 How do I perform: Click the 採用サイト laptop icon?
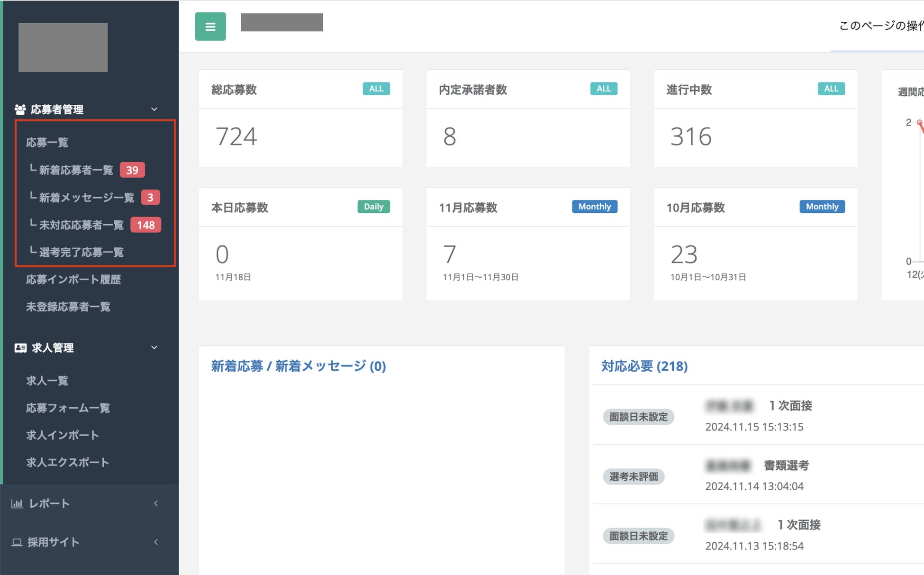17,542
